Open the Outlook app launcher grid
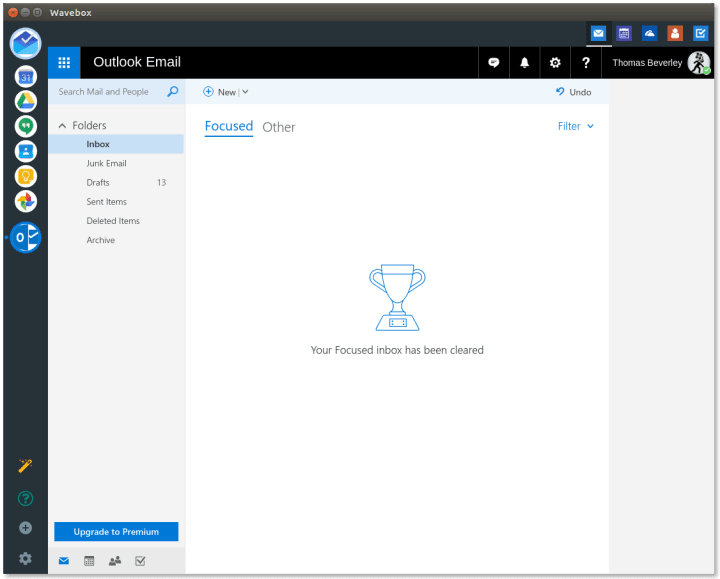The image size is (720, 579). (64, 62)
